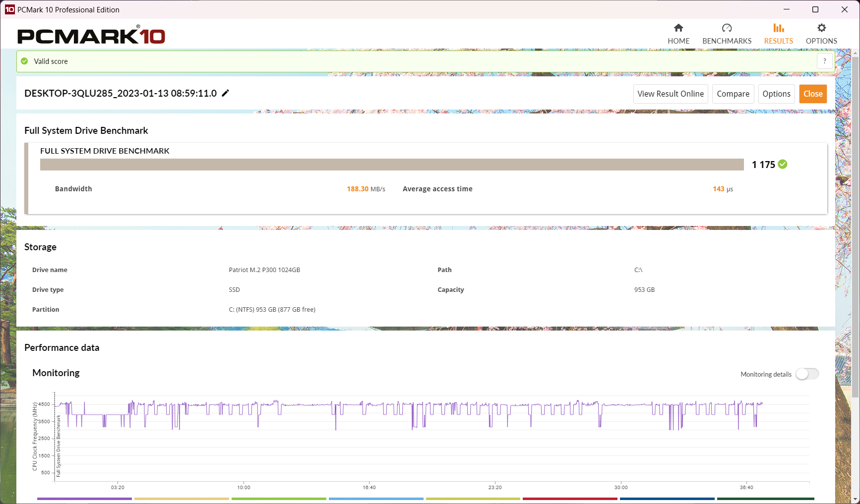Click the Drive name label
This screenshot has width=860, height=504.
50,270
